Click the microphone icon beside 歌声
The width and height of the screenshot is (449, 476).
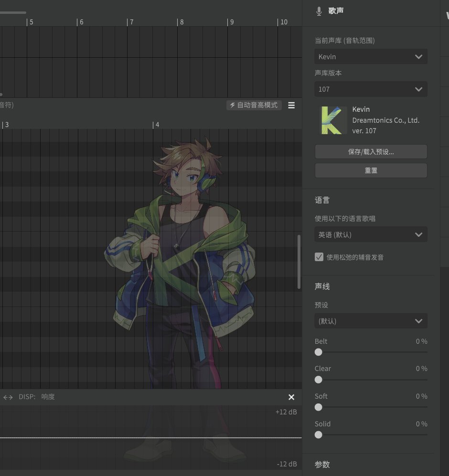(319, 11)
